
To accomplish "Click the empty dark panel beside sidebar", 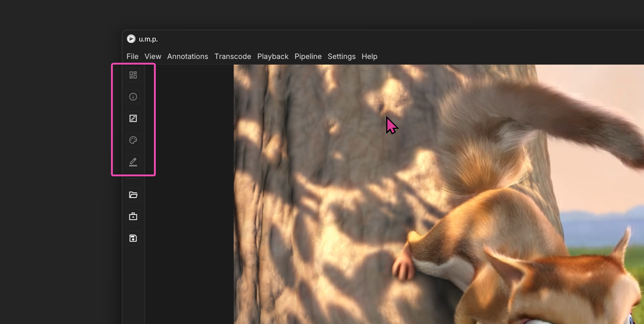I will click(189, 189).
